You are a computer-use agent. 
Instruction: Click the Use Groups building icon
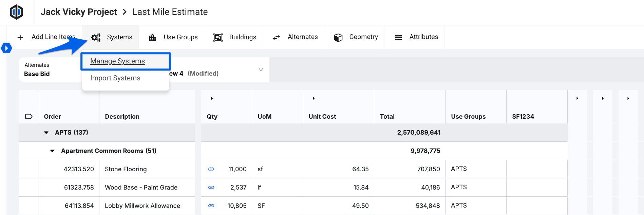point(153,37)
